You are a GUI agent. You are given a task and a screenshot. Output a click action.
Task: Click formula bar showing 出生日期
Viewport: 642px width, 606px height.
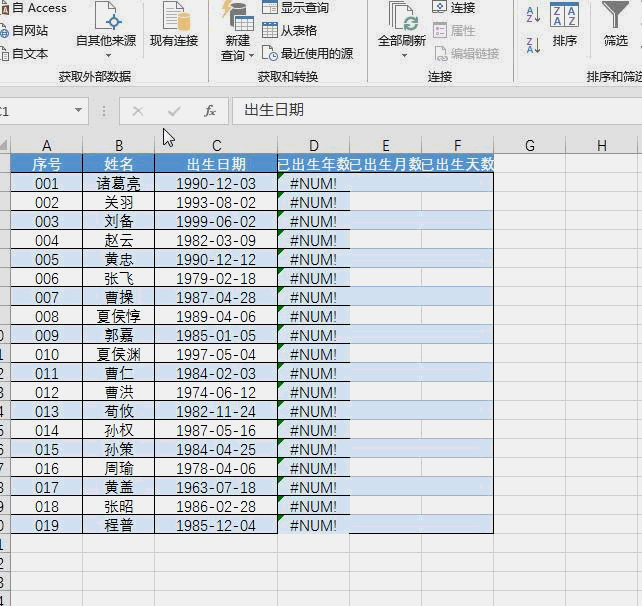tap(437, 110)
